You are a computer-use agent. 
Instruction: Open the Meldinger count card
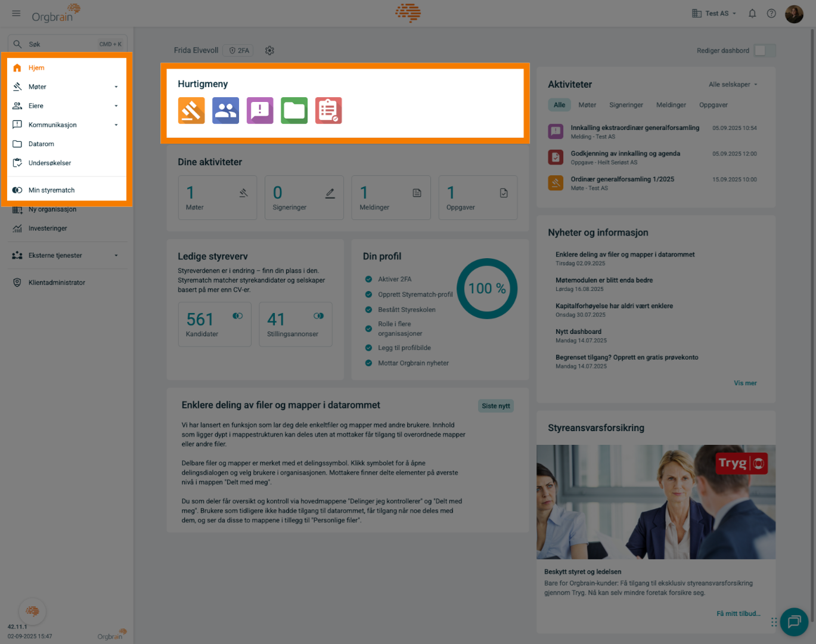(x=391, y=197)
